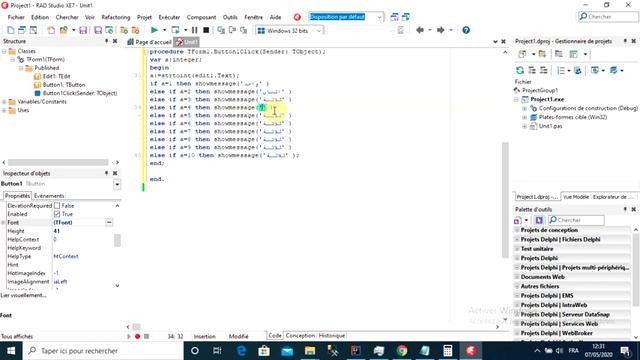Viewport: 640px width, 360px height.
Task: Open the Windows 32 bits platform dropdown
Action: coord(319,31)
